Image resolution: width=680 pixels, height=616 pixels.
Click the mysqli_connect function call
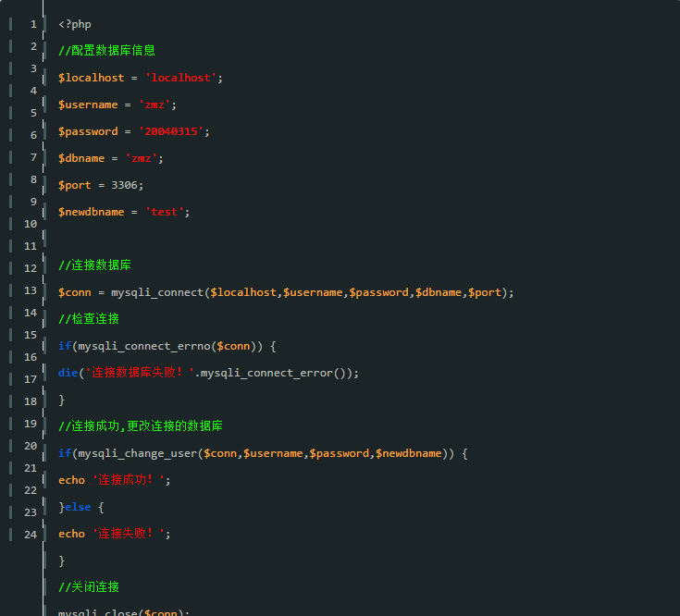tap(313, 292)
